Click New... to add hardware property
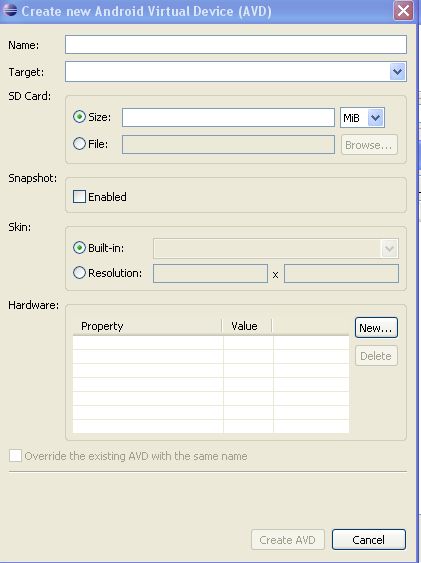The image size is (421, 563). pyautogui.click(x=376, y=327)
